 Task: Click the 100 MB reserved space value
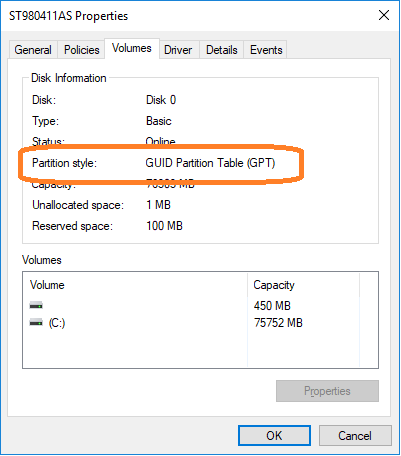[164, 226]
